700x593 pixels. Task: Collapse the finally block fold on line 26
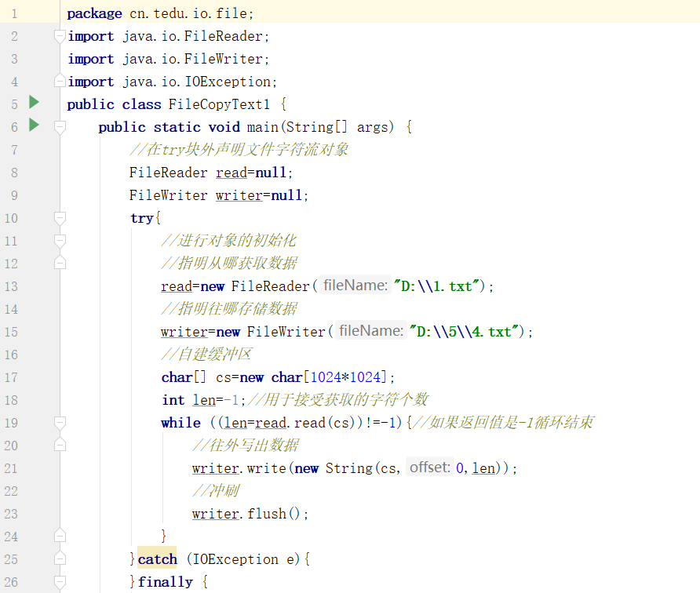coord(60,581)
